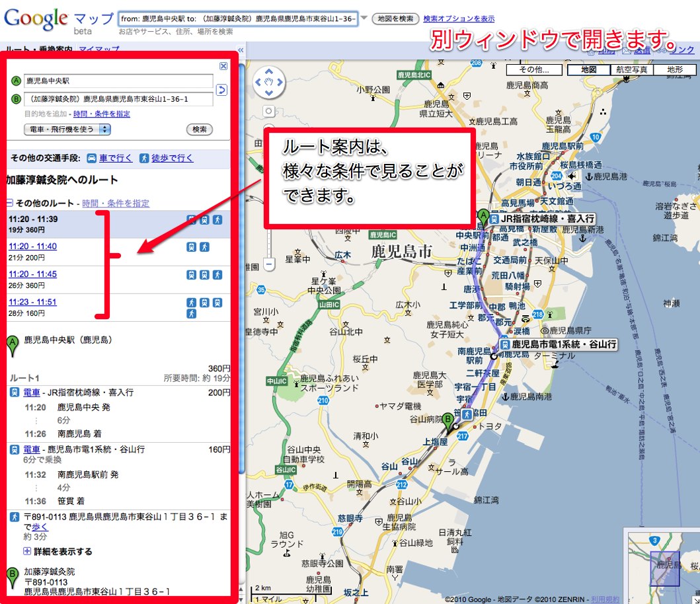Click the selected 11:20 - 11:39 route row
This screenshot has height=604, width=700.
[x=119, y=225]
